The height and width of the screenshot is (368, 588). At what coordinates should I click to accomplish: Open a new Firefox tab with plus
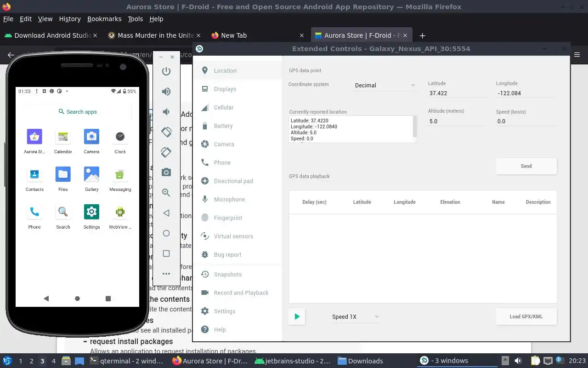pyautogui.click(x=422, y=35)
